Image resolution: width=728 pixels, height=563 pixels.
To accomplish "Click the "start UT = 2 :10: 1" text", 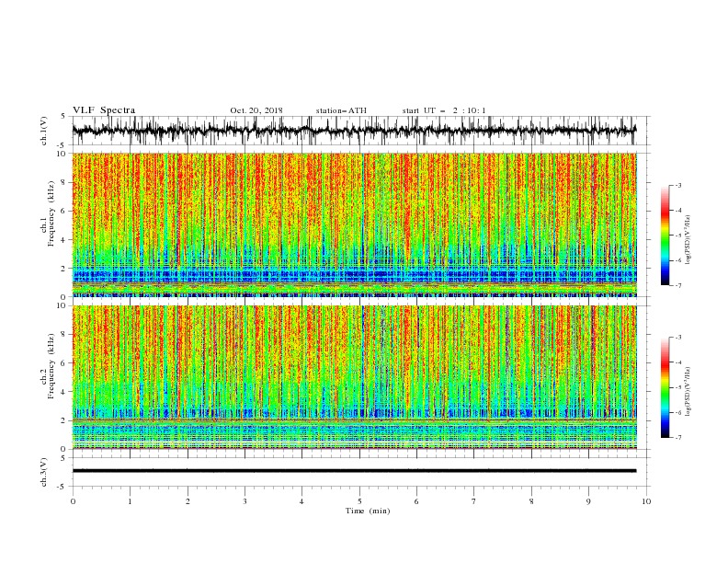I will pyautogui.click(x=444, y=110).
